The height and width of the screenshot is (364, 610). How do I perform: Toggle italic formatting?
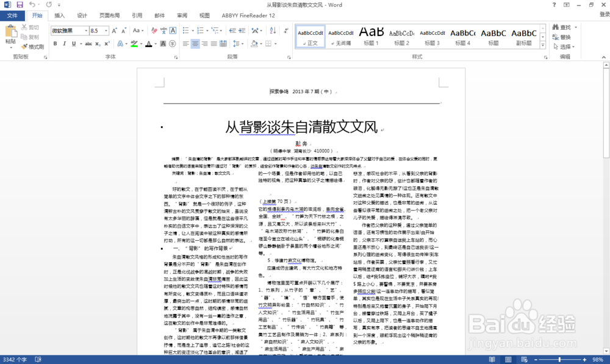coord(64,42)
